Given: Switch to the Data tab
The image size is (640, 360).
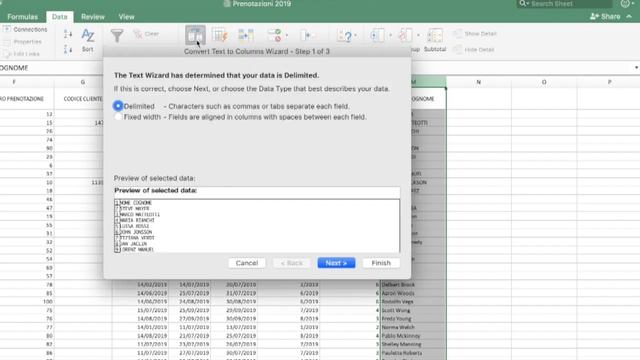Looking at the screenshot, I should [x=60, y=17].
